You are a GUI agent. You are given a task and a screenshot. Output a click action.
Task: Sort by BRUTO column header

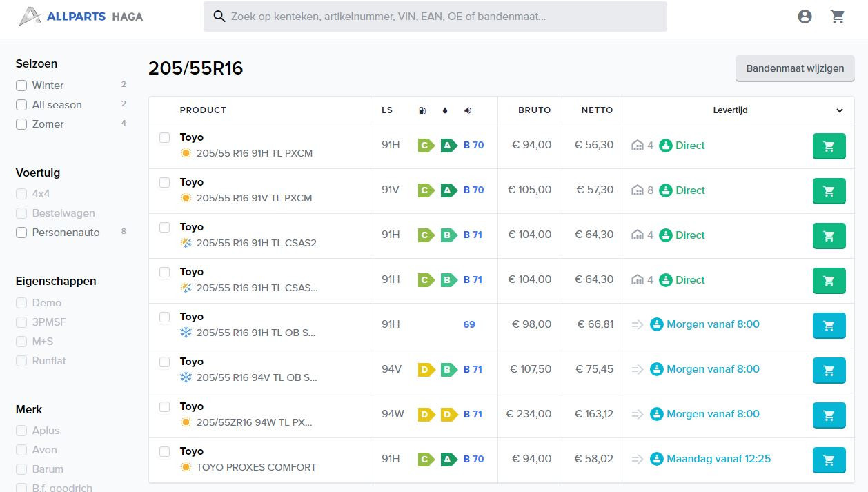(535, 110)
